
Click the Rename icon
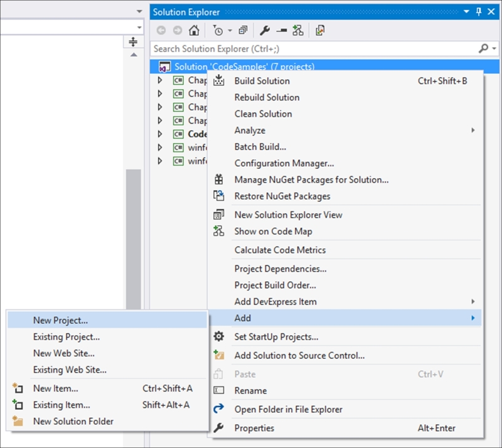click(219, 390)
